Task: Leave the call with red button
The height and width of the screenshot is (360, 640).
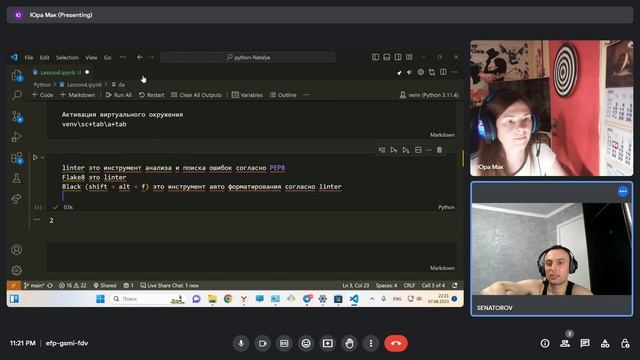Action: tap(396, 343)
